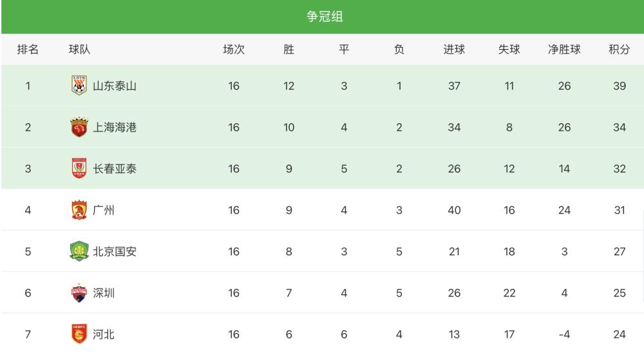The height and width of the screenshot is (354, 644).
Task: Open the Shenzhen team badge
Action: [x=79, y=293]
